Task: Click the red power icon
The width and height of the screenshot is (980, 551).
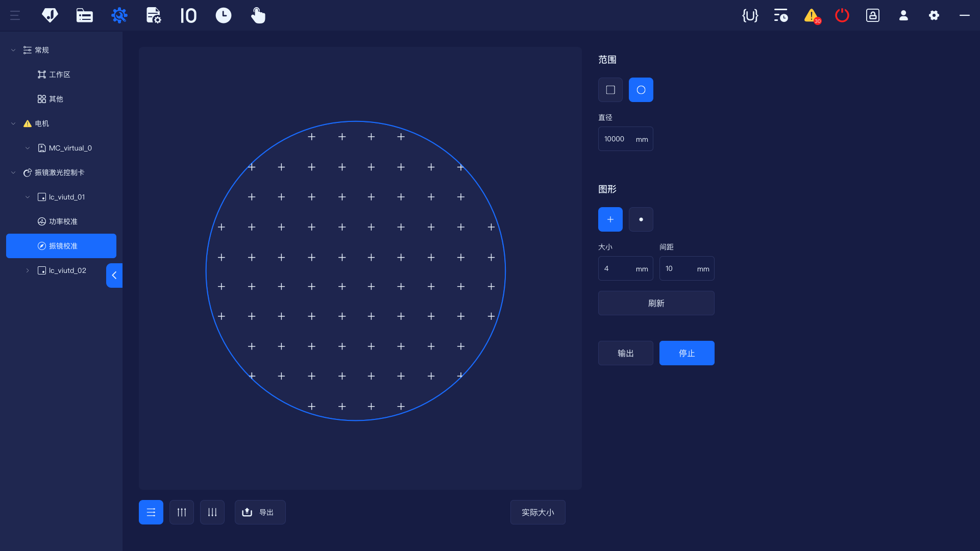Action: (842, 15)
